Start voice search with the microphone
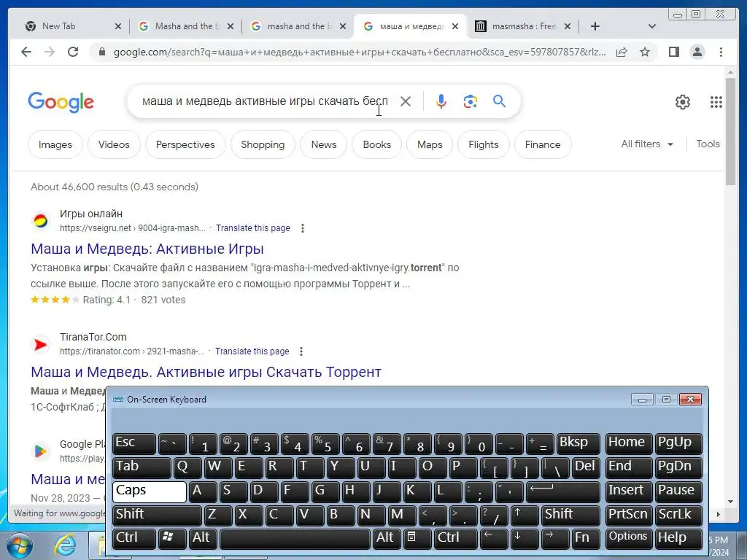This screenshot has width=747, height=560. click(441, 101)
